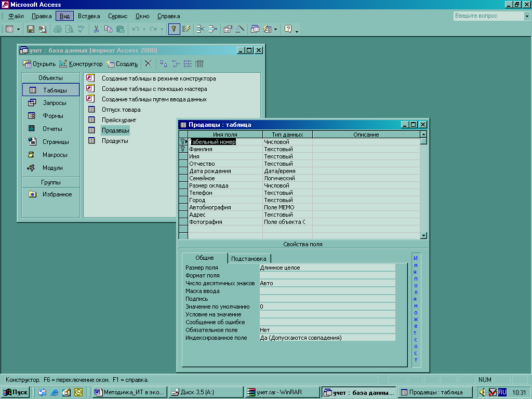Open the Properties toolbar icon
Image resolution: width=532 pixels, height=399 pixels.
(x=228, y=29)
